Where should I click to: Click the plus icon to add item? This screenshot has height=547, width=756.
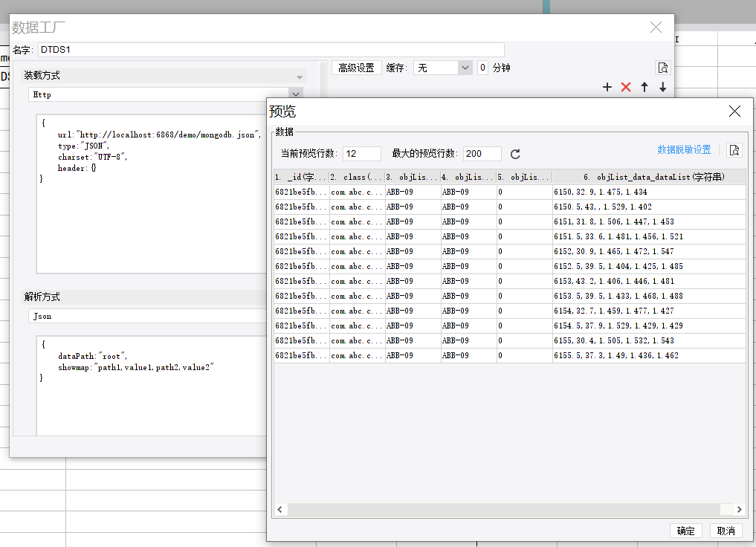point(607,87)
